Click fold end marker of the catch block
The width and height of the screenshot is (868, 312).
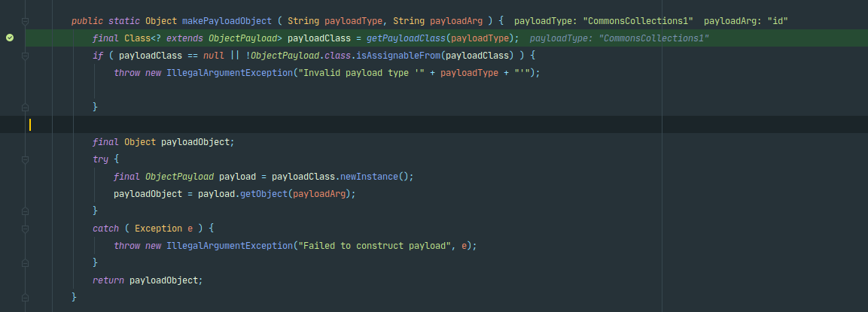pos(25,263)
